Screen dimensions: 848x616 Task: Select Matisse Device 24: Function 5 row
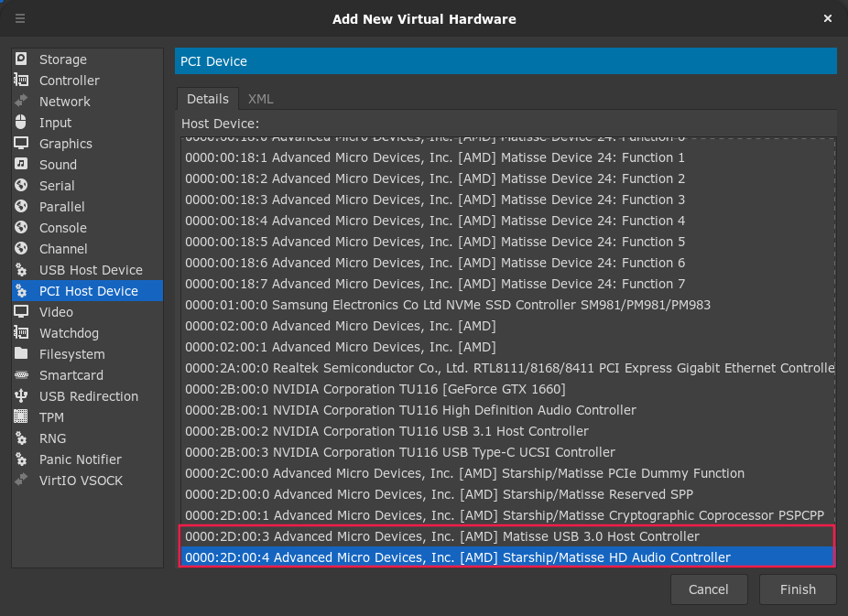[x=508, y=242]
